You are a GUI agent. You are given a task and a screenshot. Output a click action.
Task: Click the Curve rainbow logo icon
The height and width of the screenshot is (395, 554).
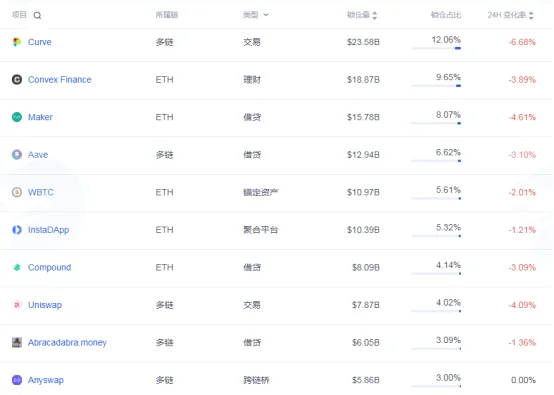pos(17,42)
